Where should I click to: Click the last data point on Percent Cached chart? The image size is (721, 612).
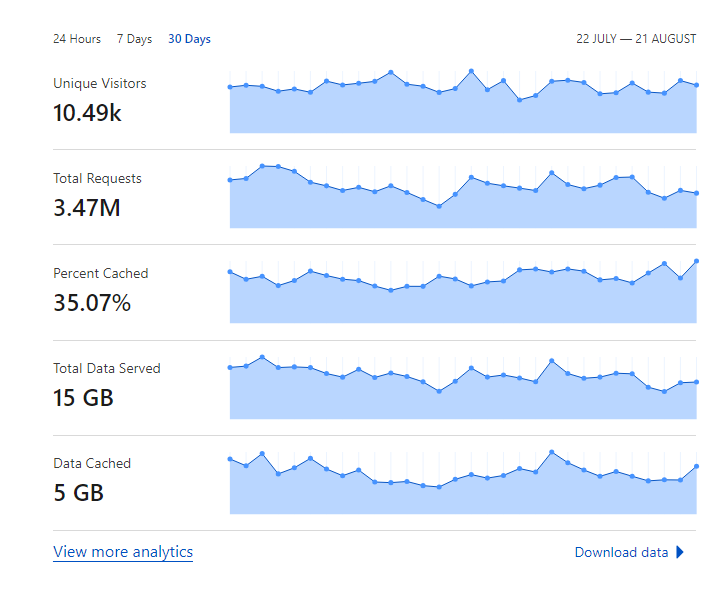(x=696, y=261)
